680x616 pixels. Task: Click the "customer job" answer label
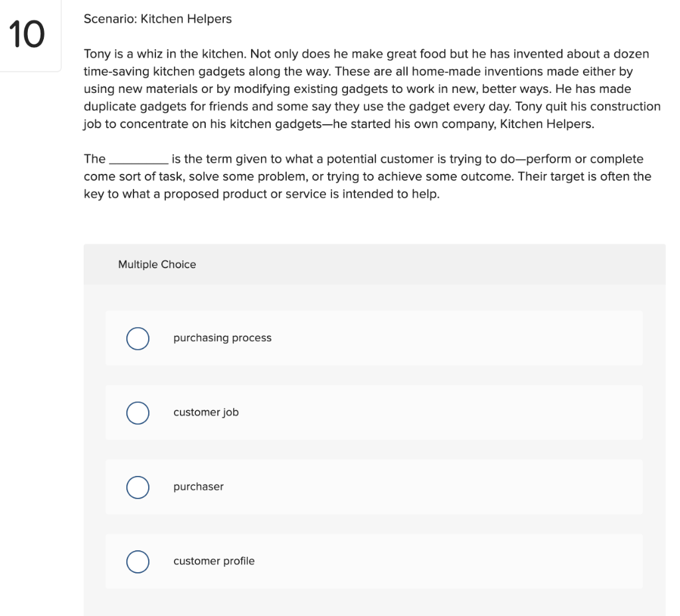206,412
